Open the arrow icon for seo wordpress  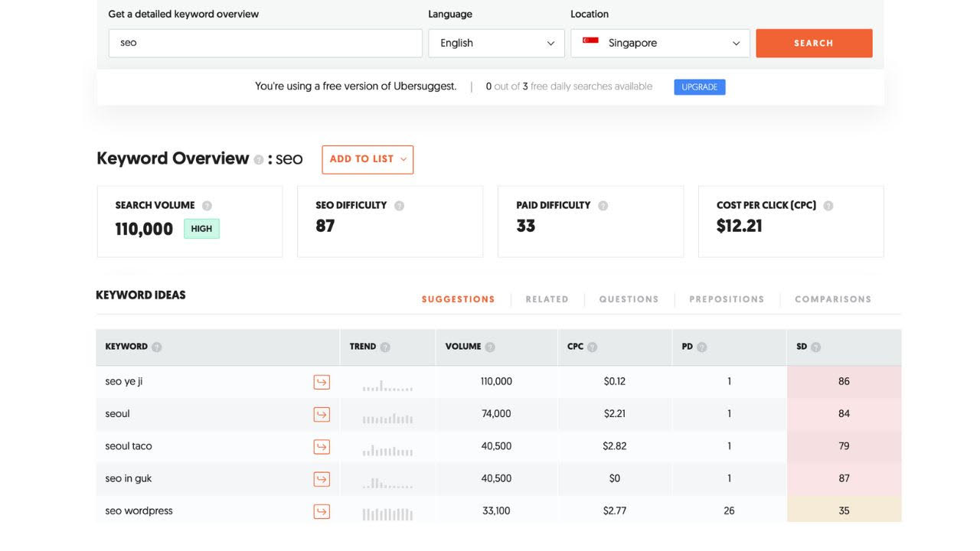coord(322,511)
